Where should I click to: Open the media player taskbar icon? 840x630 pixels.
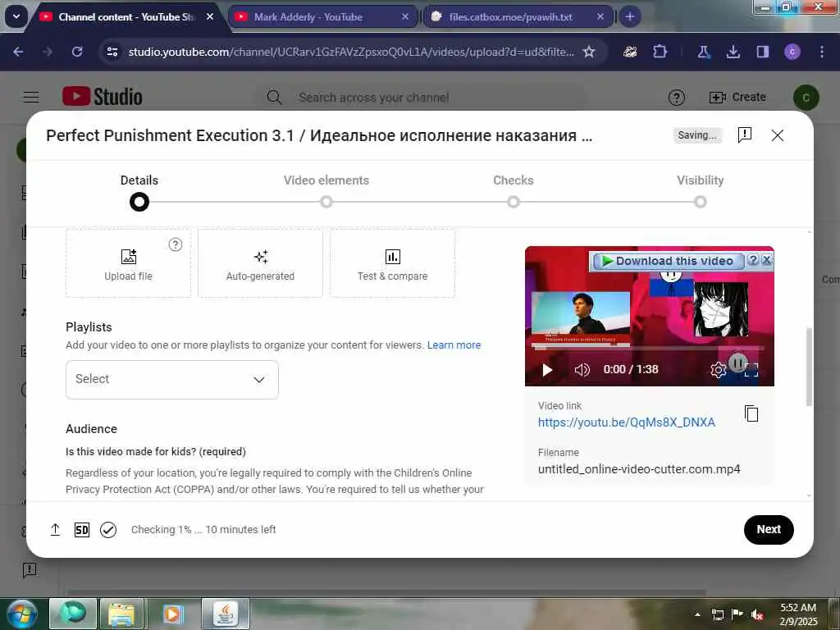172,614
